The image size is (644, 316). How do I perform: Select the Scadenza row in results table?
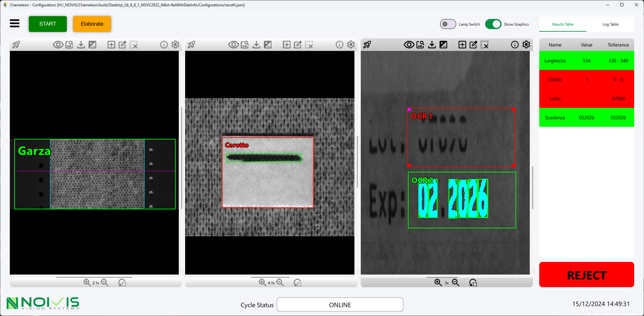(587, 118)
